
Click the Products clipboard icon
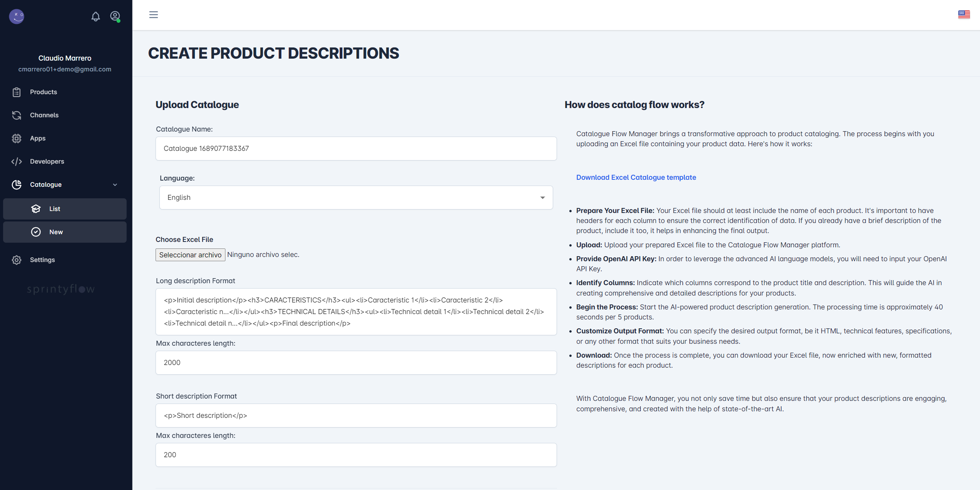tap(17, 92)
